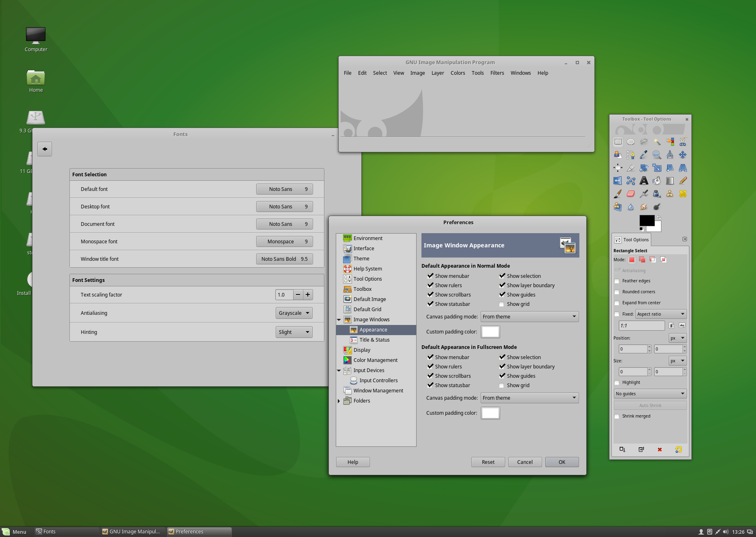Click OK in Preferences dialog
756x537 pixels.
pyautogui.click(x=562, y=462)
